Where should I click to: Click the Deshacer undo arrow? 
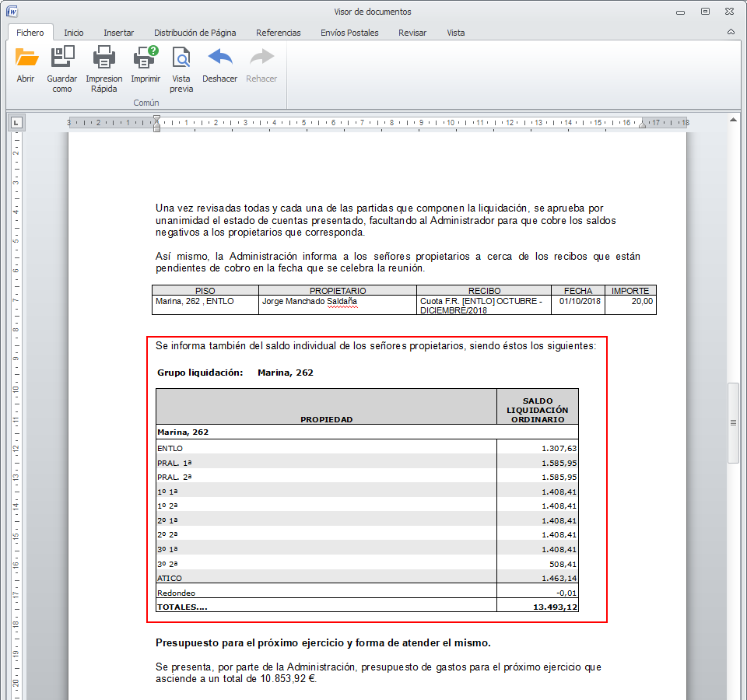point(219,58)
